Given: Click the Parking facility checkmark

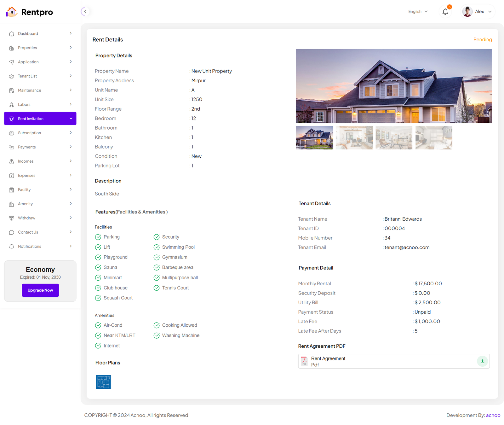Looking at the screenshot, I should (x=98, y=237).
